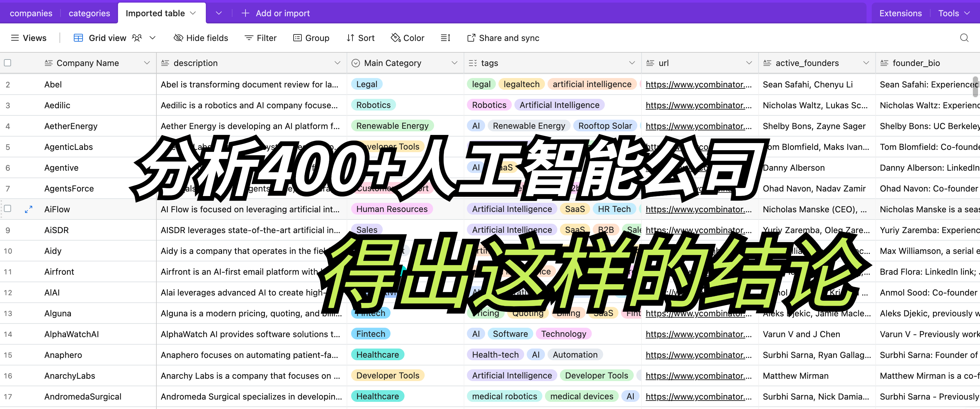The image size is (980, 409).
Task: Click Share and sync
Action: coord(503,38)
